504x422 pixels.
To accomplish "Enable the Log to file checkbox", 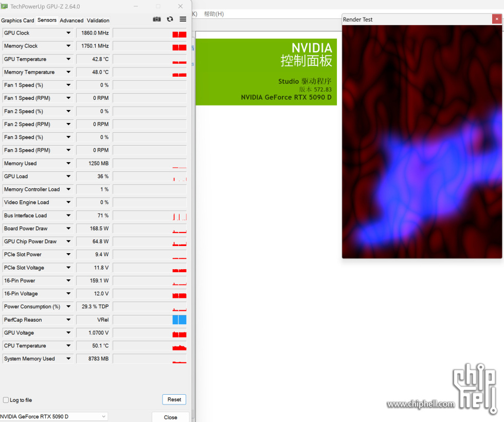I will [6, 400].
